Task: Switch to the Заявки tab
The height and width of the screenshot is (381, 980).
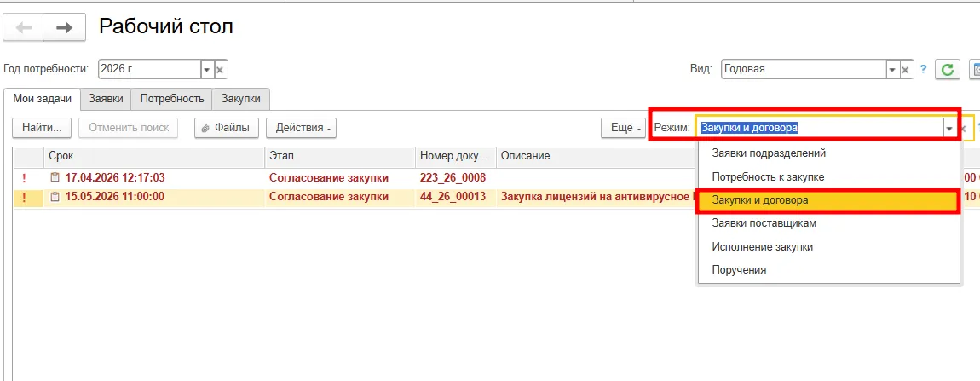Action: click(107, 99)
